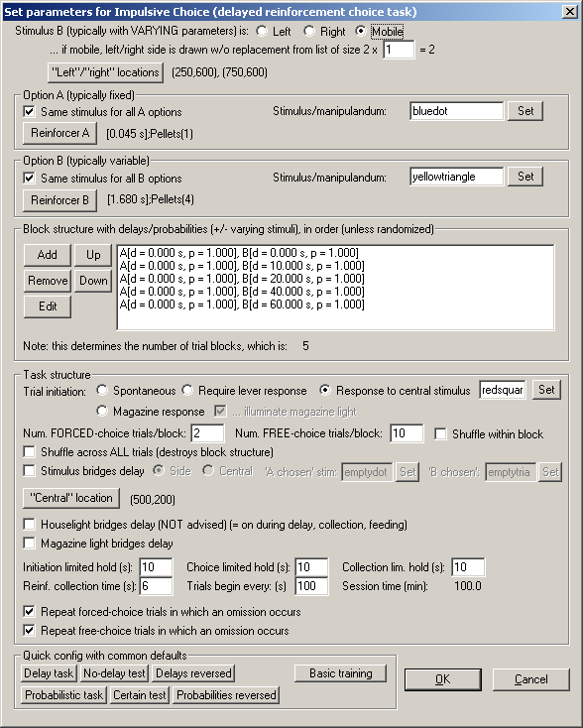583x728 pixels.
Task: Select block row with B delay 10.000 s
Action: (x=335, y=266)
